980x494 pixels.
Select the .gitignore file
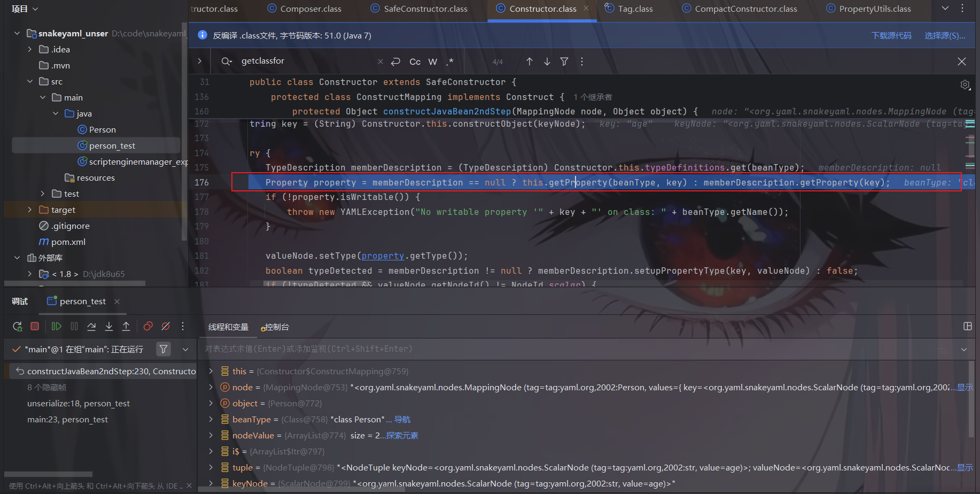coord(65,226)
